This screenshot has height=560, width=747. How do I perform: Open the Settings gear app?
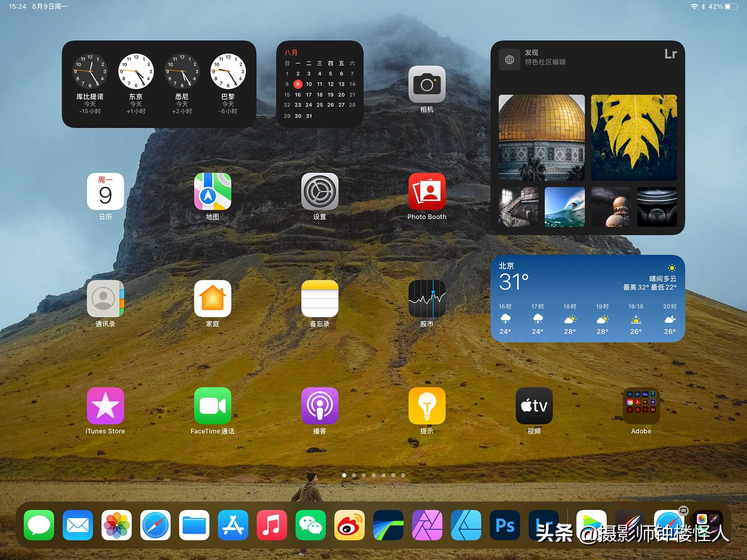pos(320,191)
